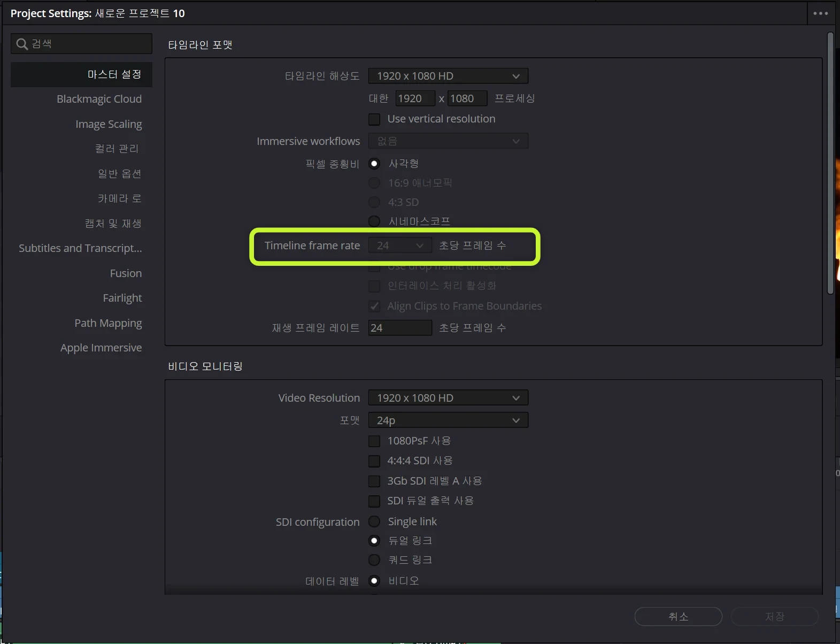Enable 3Gb SDI 레벨 A 사용
This screenshot has width=840, height=644.
click(x=374, y=481)
